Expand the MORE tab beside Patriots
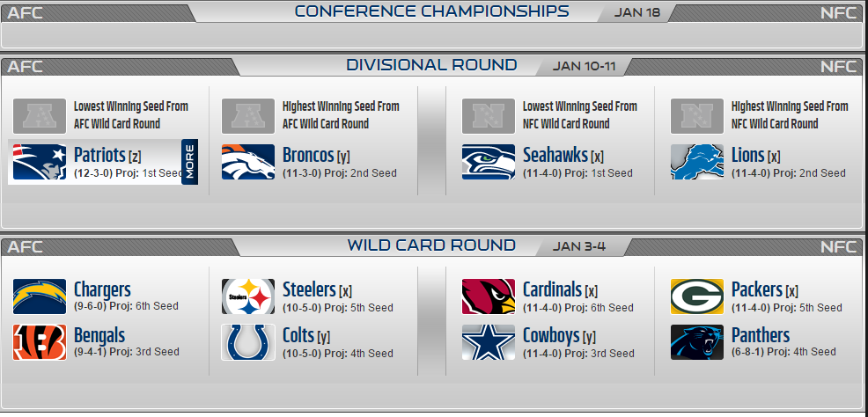Image resolution: width=868 pixels, height=417 pixels. click(189, 162)
